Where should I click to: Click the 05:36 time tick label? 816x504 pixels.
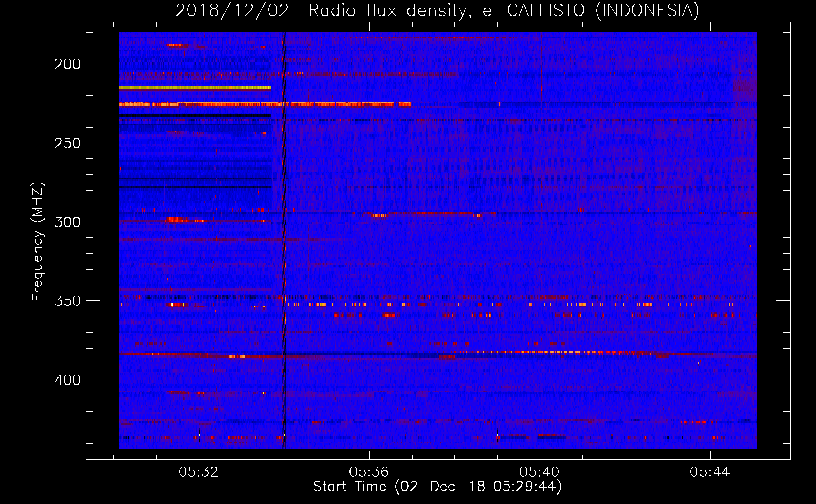[x=369, y=472]
